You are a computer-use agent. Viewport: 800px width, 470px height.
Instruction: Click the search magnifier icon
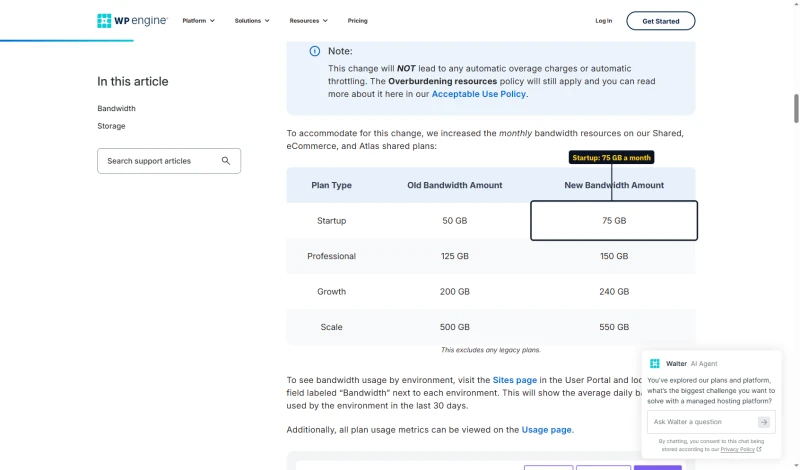[226, 161]
